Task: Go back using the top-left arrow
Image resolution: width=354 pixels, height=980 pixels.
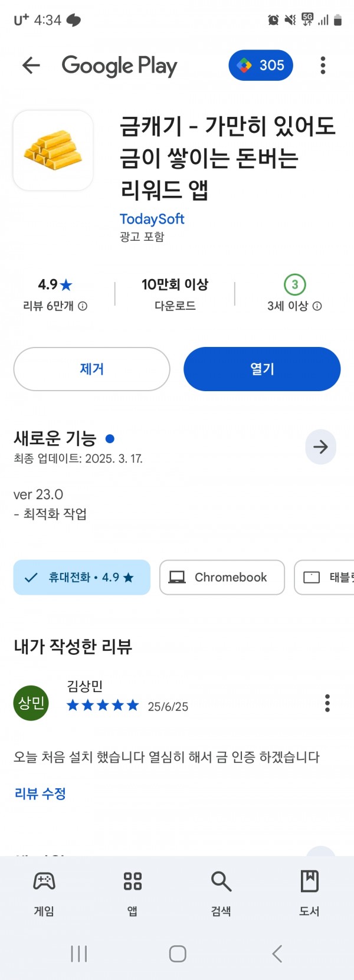Action: pyautogui.click(x=31, y=65)
